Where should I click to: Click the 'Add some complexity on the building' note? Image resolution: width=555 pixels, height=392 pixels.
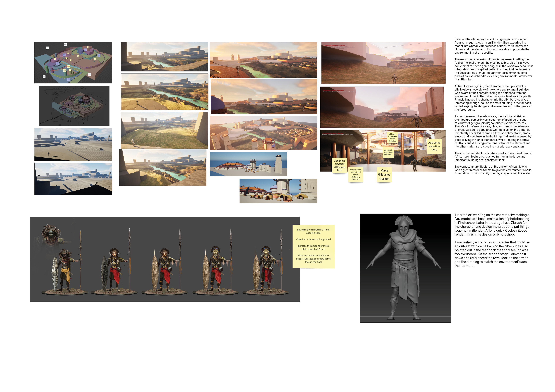coord(392,137)
